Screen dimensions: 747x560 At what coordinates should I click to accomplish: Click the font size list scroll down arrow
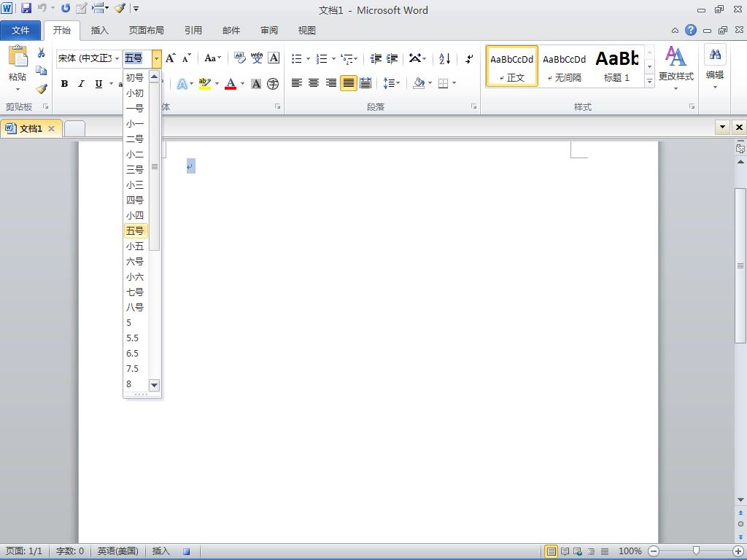[154, 385]
